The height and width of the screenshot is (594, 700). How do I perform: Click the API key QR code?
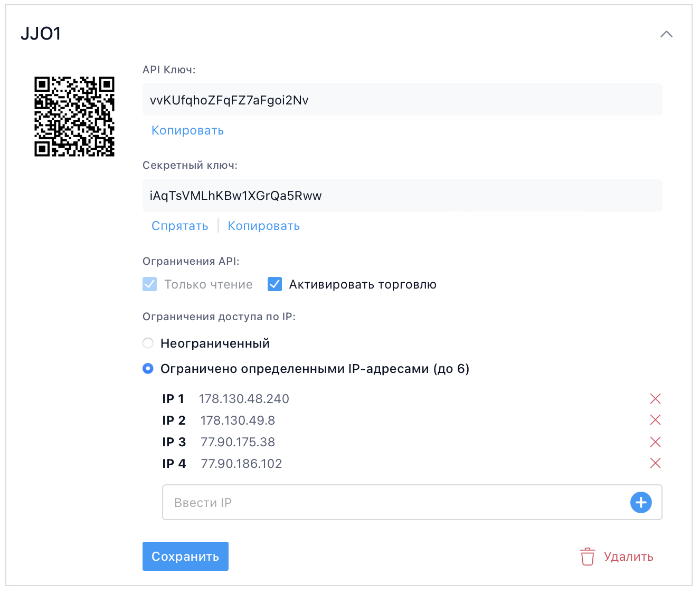pos(74,117)
